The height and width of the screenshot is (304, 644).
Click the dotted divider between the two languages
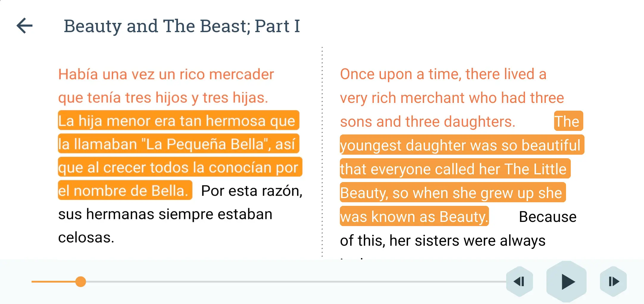click(322, 152)
